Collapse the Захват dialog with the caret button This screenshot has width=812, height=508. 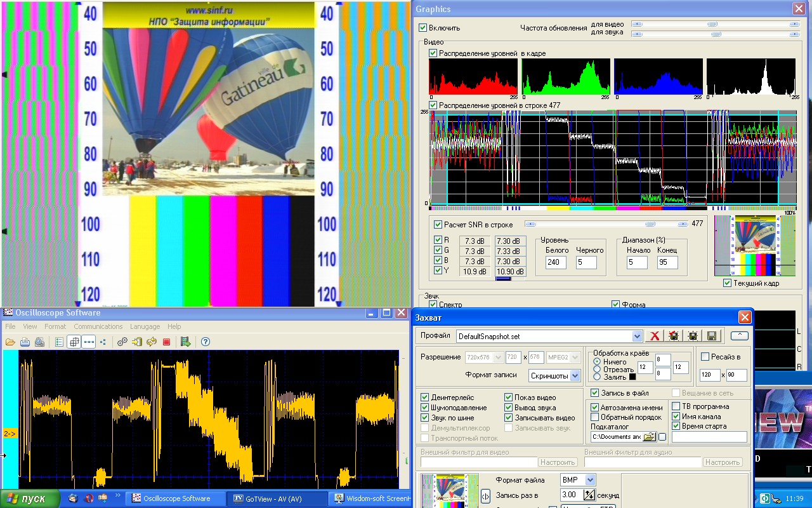click(x=739, y=336)
